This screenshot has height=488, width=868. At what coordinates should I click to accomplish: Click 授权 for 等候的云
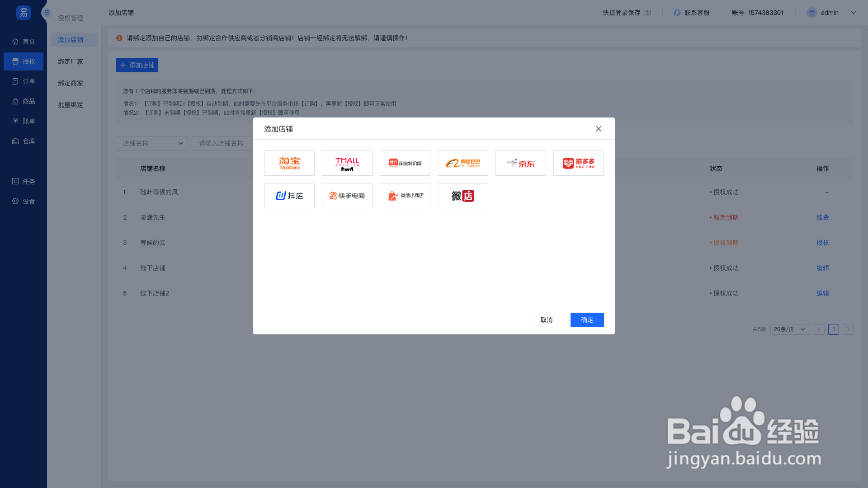point(823,243)
